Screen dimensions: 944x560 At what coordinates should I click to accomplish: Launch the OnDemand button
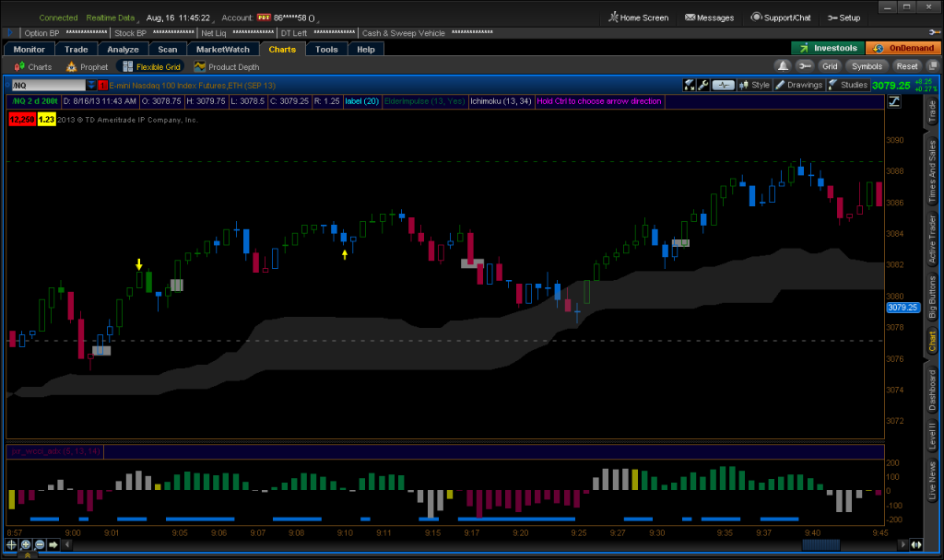[903, 48]
